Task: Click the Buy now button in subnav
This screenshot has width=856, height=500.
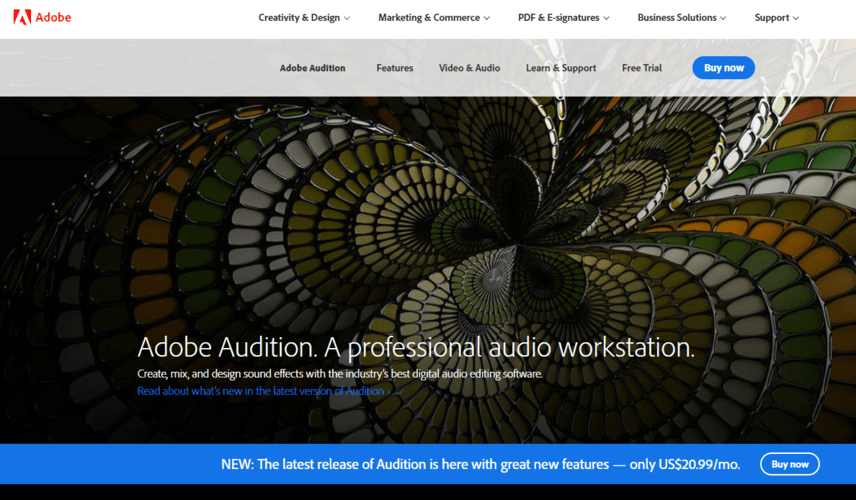Action: tap(724, 68)
